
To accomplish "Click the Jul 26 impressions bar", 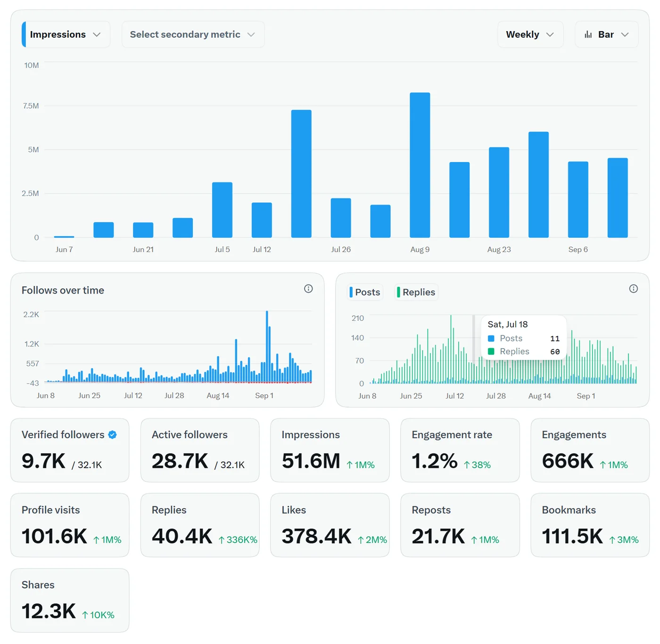I will 341,218.
